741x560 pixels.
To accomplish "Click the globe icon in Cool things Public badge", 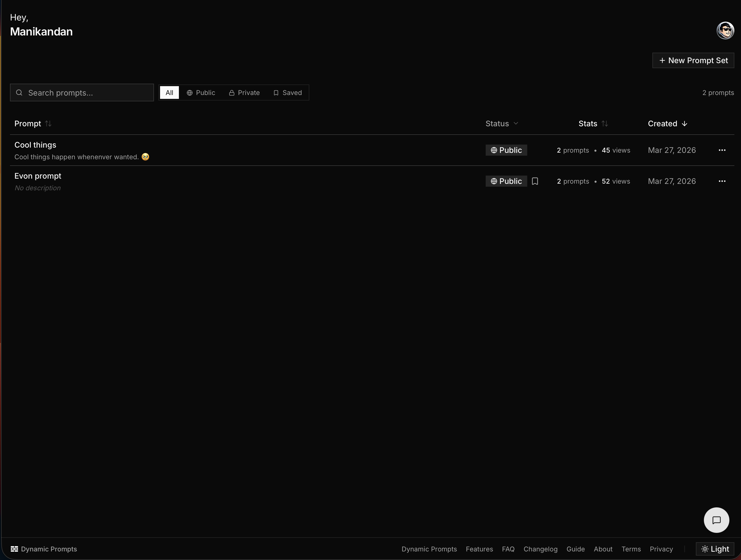I will 494,150.
